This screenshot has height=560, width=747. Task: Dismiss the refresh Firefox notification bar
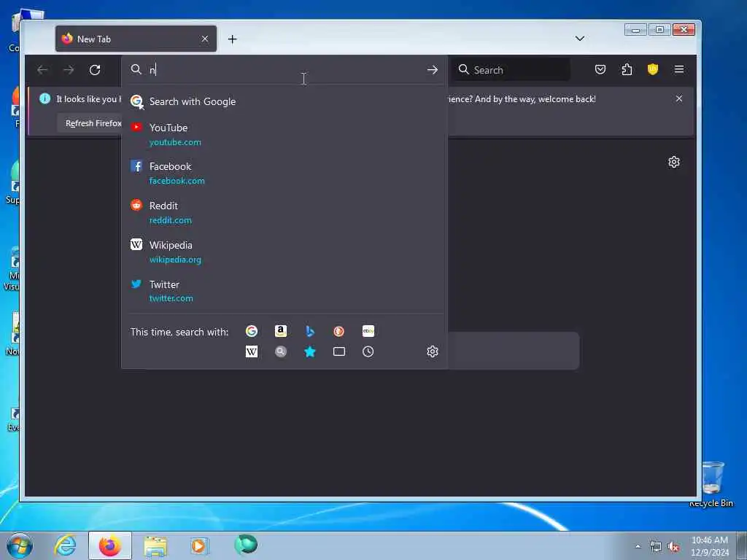pyautogui.click(x=679, y=98)
